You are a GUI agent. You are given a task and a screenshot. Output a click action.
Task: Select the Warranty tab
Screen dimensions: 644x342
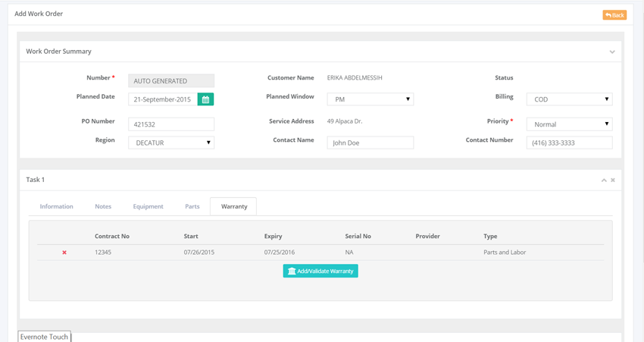[x=233, y=206]
